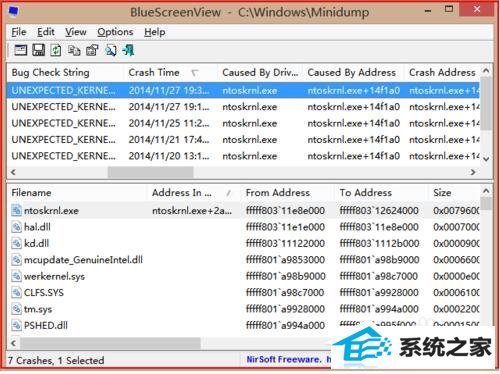Open the Properties toolbar icon
Viewport: 500px width, 374px height.
[x=21, y=50]
